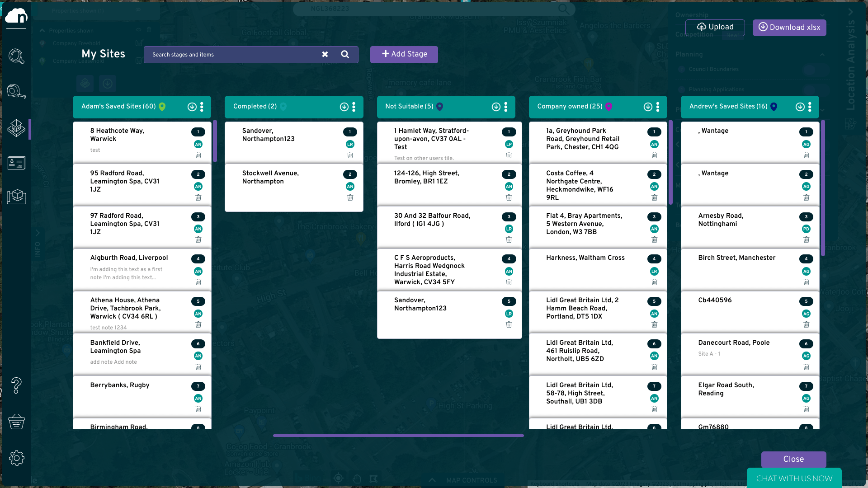Open three-dot menu for Not Suitable stage
Screen dimensions: 868x488
505,107
